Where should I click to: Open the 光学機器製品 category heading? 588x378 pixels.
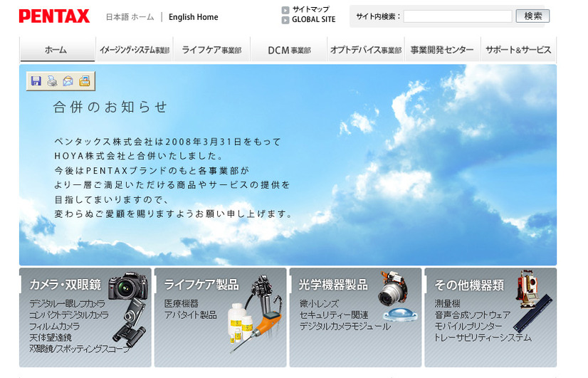pyautogui.click(x=333, y=285)
